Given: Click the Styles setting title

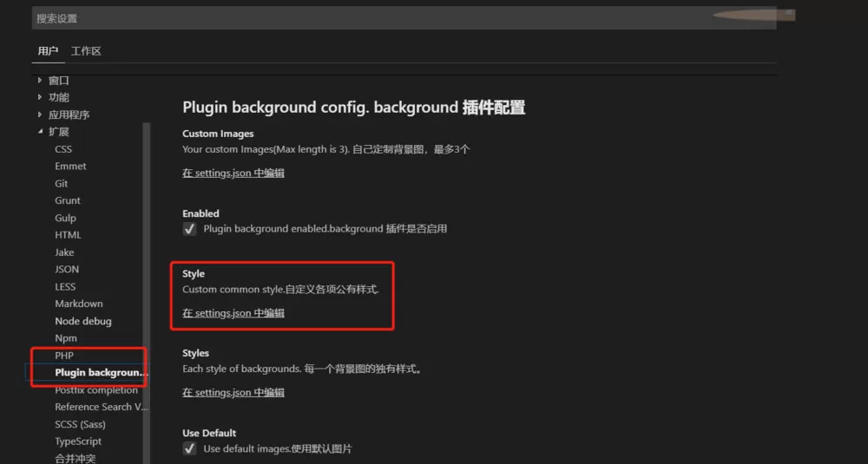Looking at the screenshot, I should (195, 353).
